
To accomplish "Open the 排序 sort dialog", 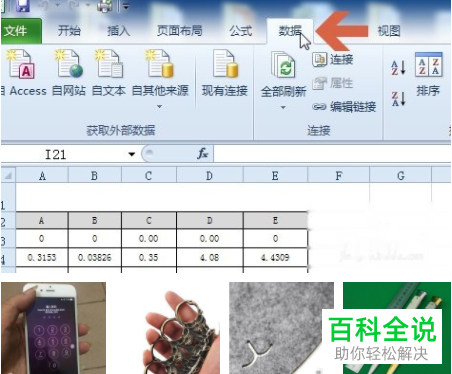I will [x=428, y=75].
